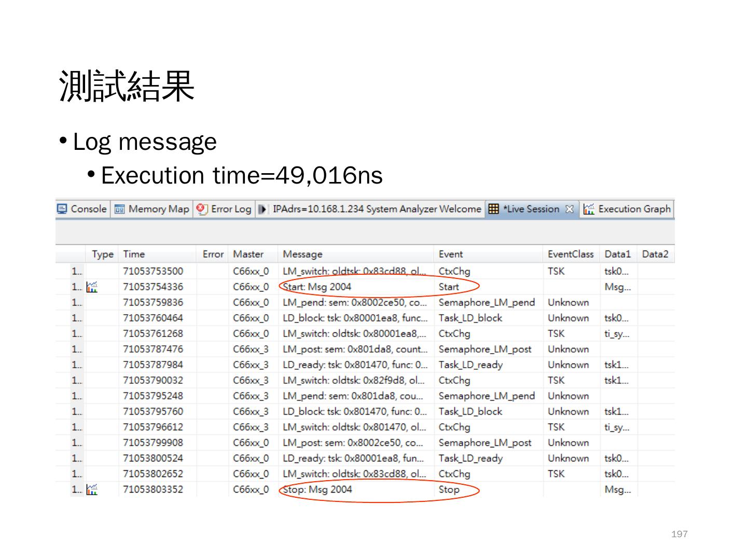Select the 'LD_block: tsk: 0x80001ea8' message

pyautogui.click(x=355, y=318)
